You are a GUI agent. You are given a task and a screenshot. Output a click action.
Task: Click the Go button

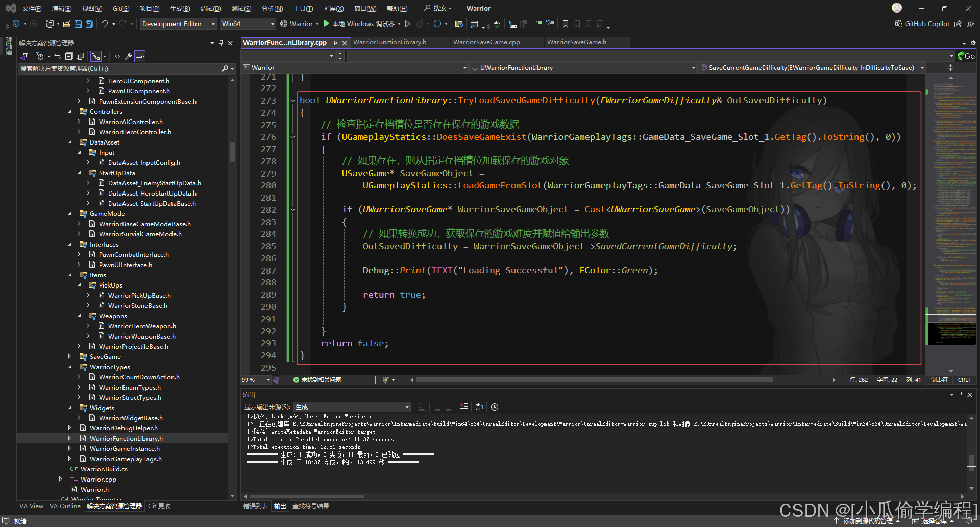pos(966,56)
